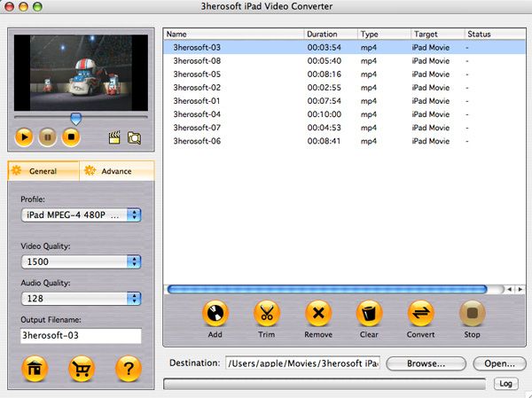This screenshot has height=398, width=532.
Task: Click the 00:02:55 duration cell
Action: (325, 88)
